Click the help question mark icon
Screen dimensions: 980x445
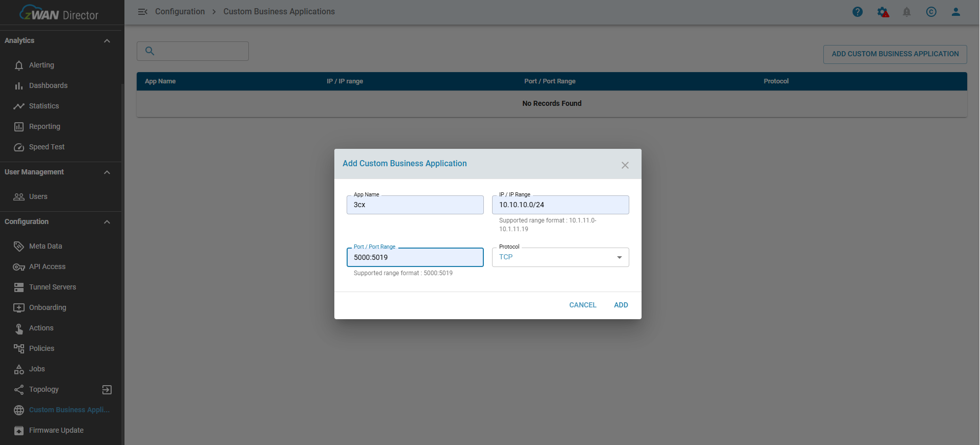click(x=858, y=12)
